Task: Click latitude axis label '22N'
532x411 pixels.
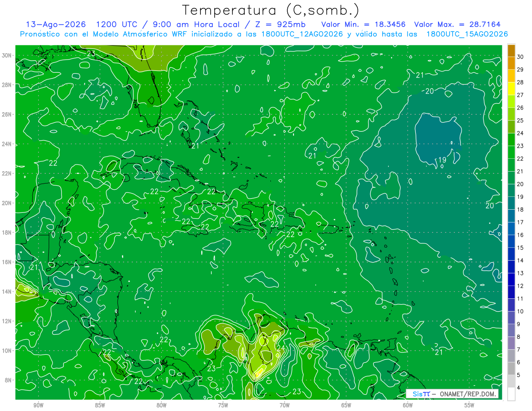Action: (x=7, y=173)
